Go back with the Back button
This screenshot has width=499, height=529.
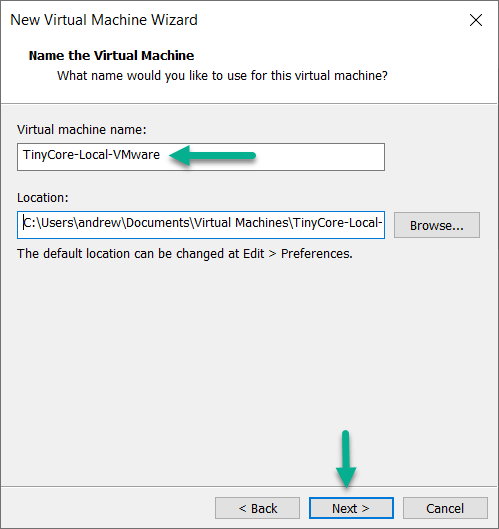[x=257, y=508]
